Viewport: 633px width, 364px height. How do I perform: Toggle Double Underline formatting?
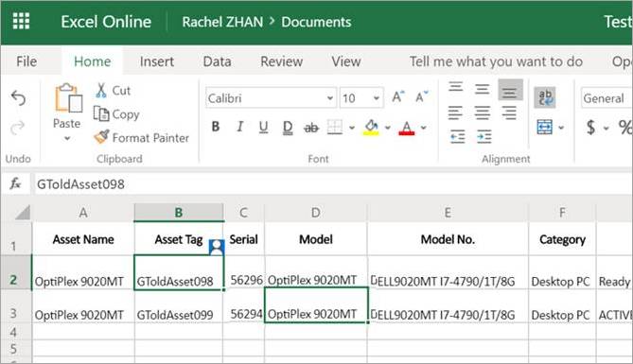[288, 128]
